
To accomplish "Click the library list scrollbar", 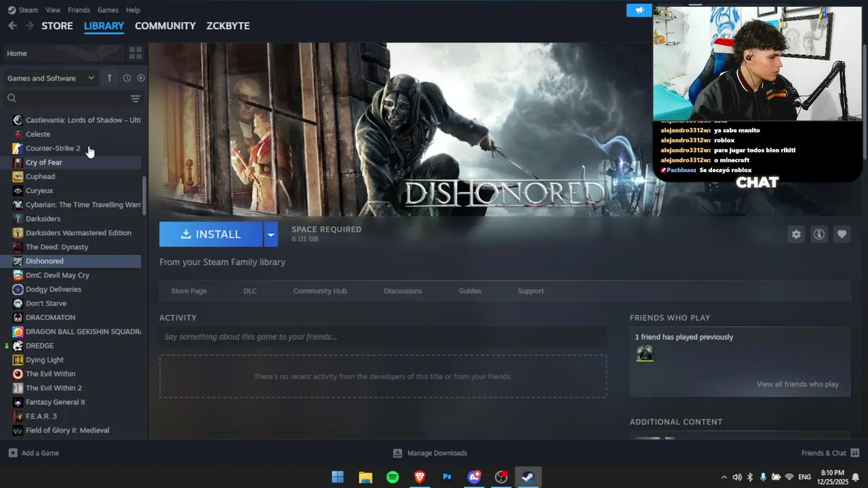I will coord(144,196).
